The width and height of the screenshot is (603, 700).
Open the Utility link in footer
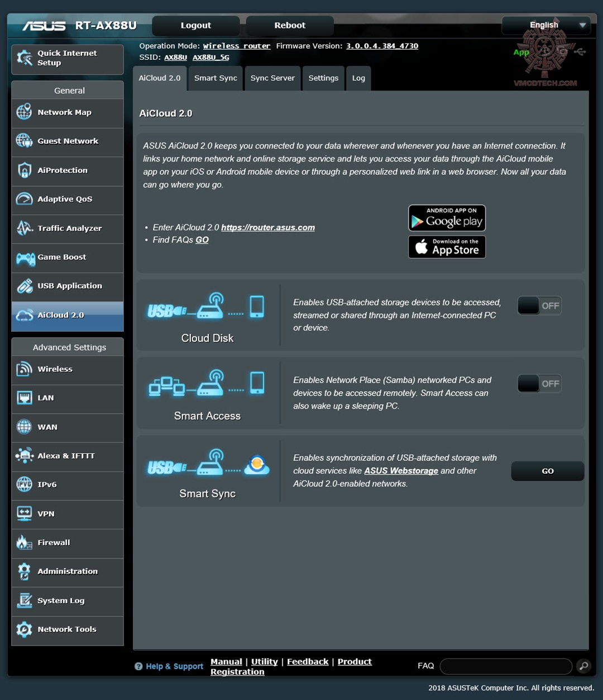click(x=264, y=661)
